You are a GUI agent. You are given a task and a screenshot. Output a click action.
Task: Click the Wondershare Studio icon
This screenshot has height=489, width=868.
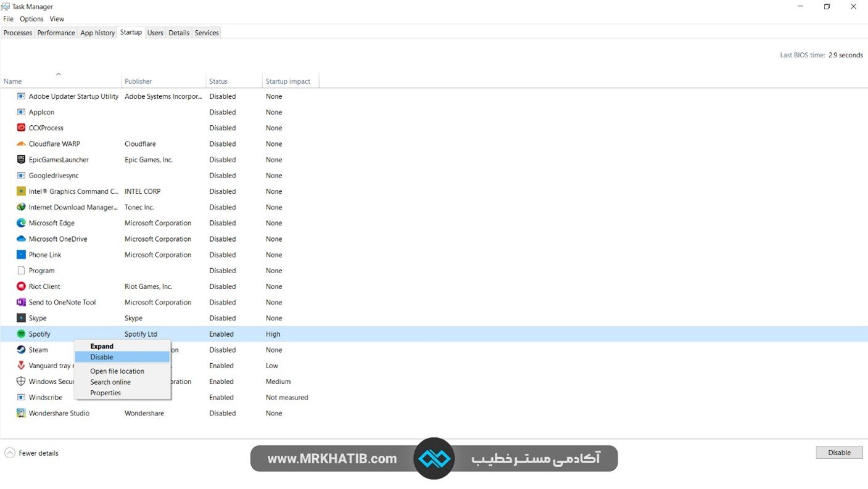click(21, 413)
